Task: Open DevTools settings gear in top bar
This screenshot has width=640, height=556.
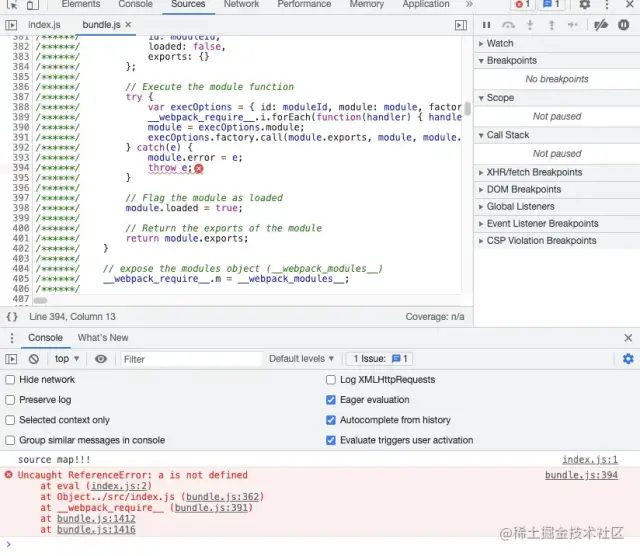Action: pos(584,4)
